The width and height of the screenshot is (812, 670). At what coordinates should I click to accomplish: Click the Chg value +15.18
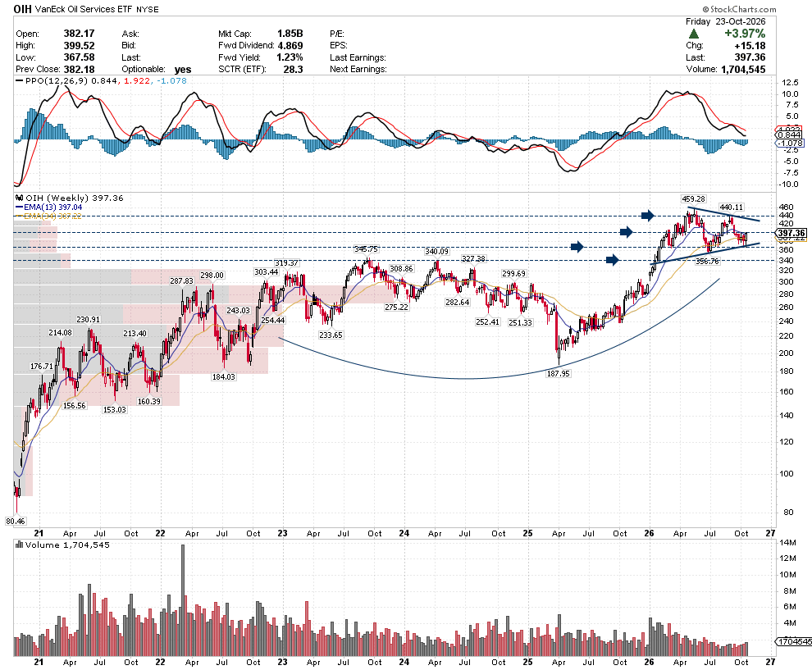(750, 46)
